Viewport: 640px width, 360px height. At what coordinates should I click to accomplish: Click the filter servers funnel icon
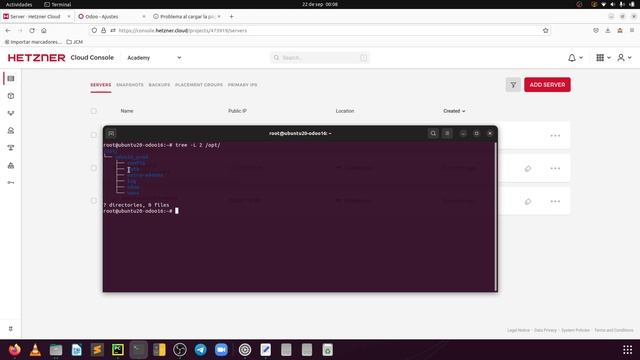tap(513, 85)
